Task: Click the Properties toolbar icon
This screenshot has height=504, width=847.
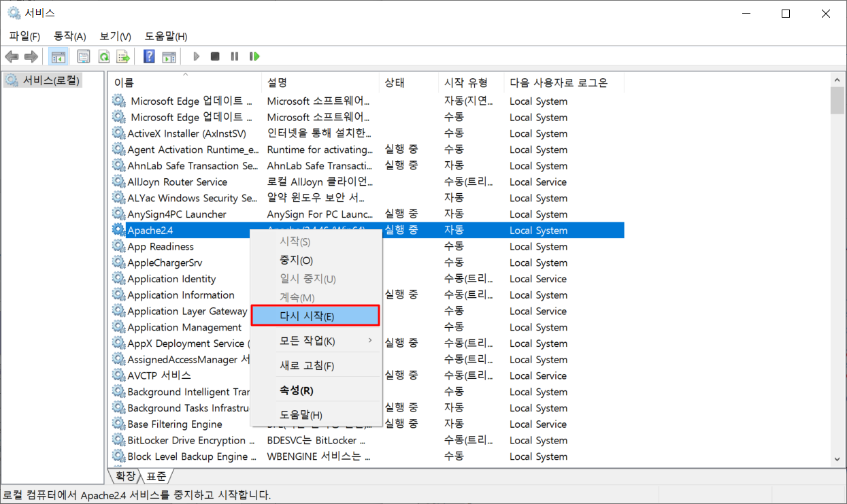Action: 84,56
